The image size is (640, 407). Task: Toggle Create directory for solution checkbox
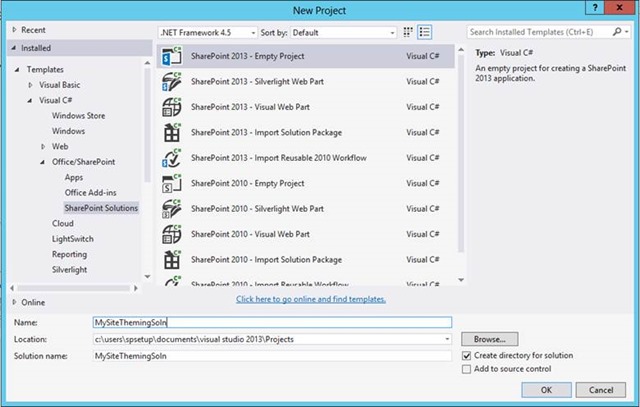pos(466,356)
